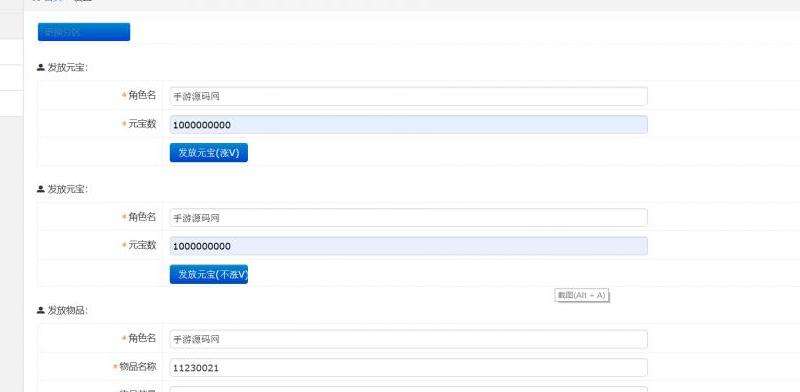
Task: Click the 发放元宝(涨V) button
Action: (209, 153)
